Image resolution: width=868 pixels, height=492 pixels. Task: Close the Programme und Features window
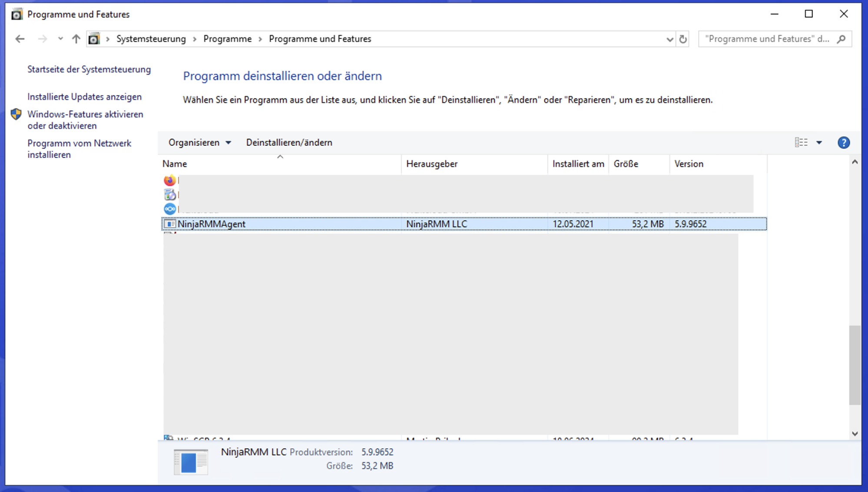[844, 14]
